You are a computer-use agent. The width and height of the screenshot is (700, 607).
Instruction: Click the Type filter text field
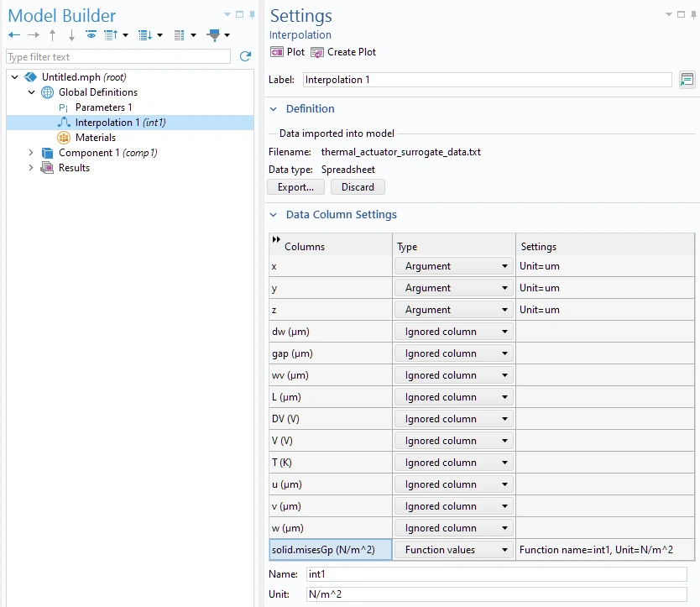coord(118,57)
